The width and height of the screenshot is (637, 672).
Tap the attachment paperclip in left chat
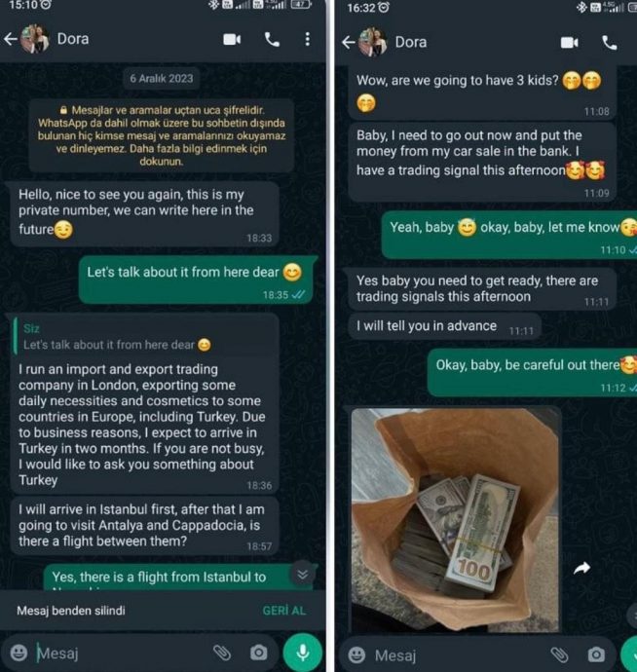pos(222,653)
